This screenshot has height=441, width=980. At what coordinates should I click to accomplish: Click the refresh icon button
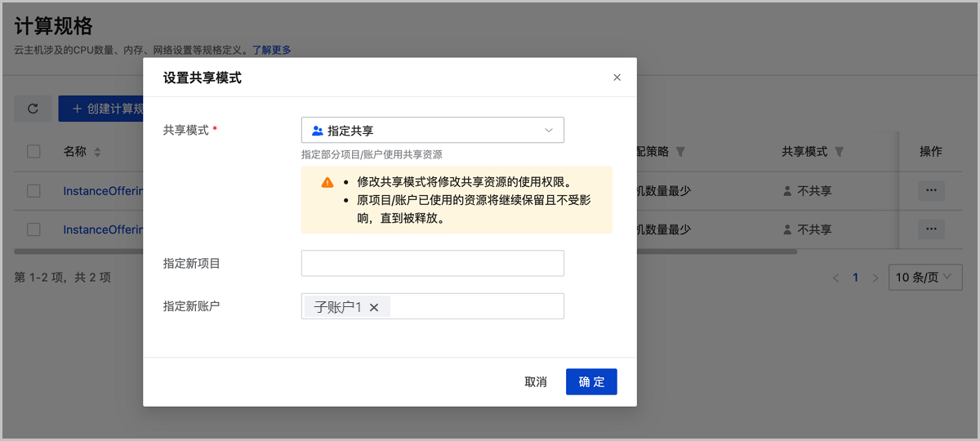33,109
